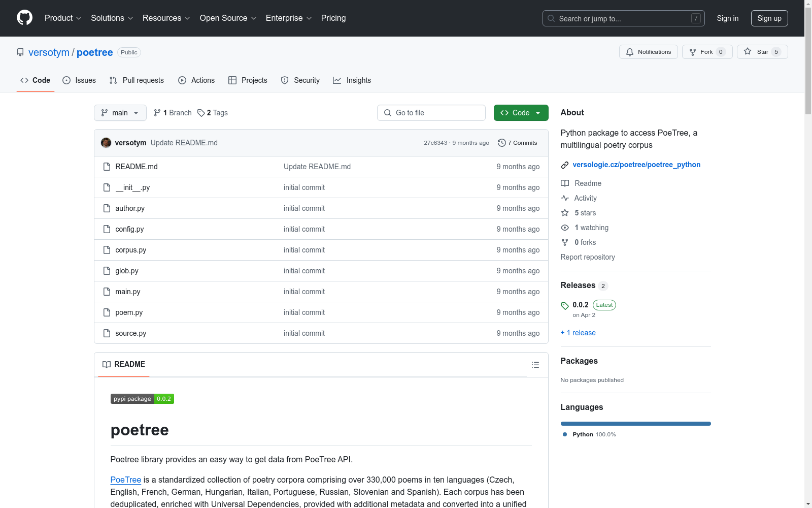Switch to the Issues tab
The width and height of the screenshot is (812, 508).
coord(79,80)
